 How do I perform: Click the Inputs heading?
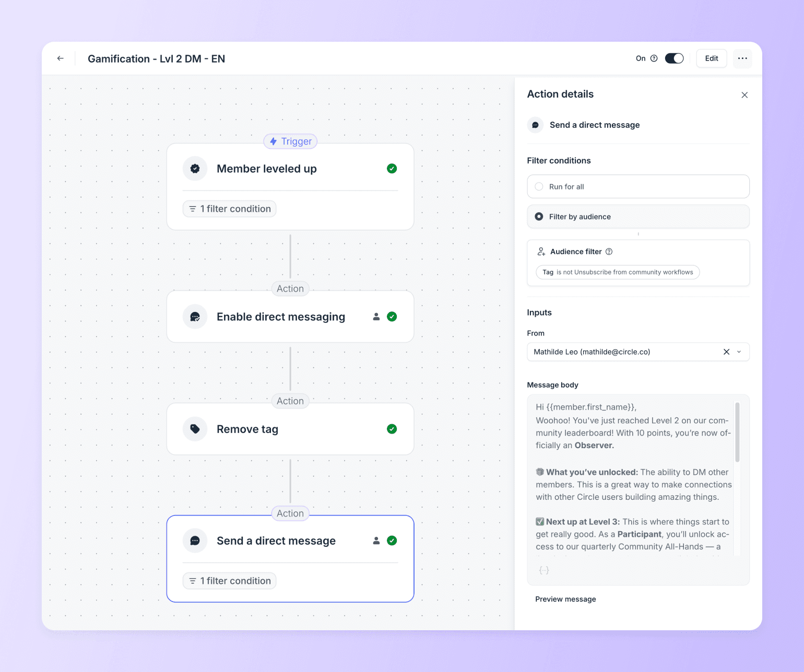pyautogui.click(x=539, y=313)
